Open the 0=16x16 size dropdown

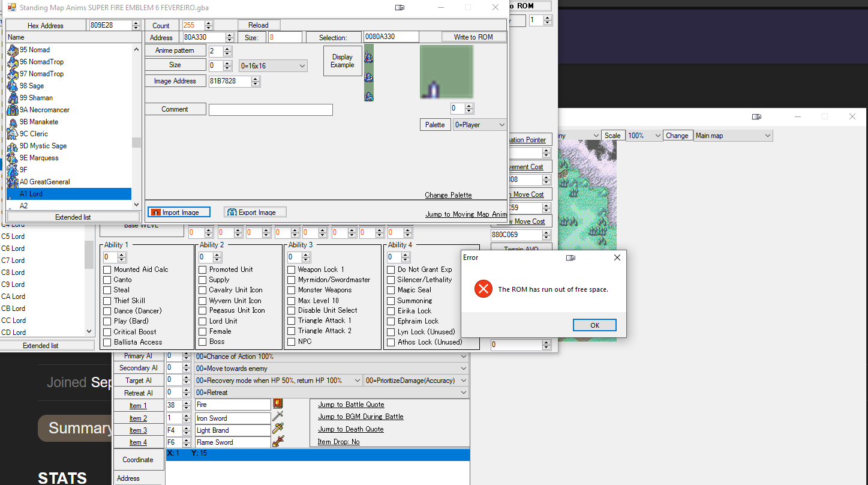click(x=273, y=66)
